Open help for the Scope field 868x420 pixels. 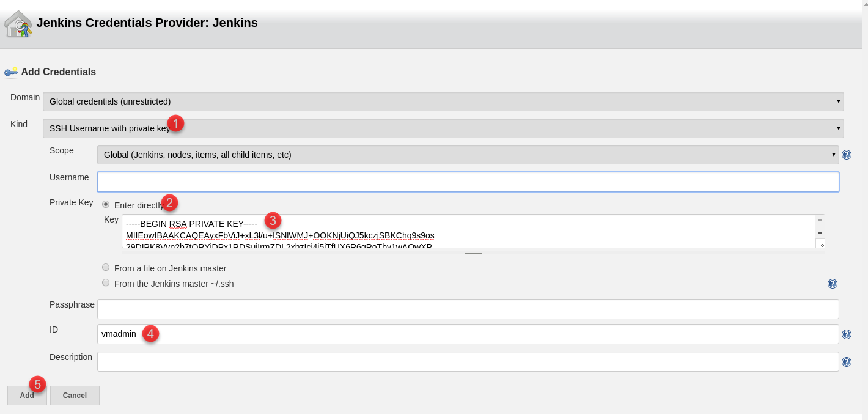click(847, 155)
